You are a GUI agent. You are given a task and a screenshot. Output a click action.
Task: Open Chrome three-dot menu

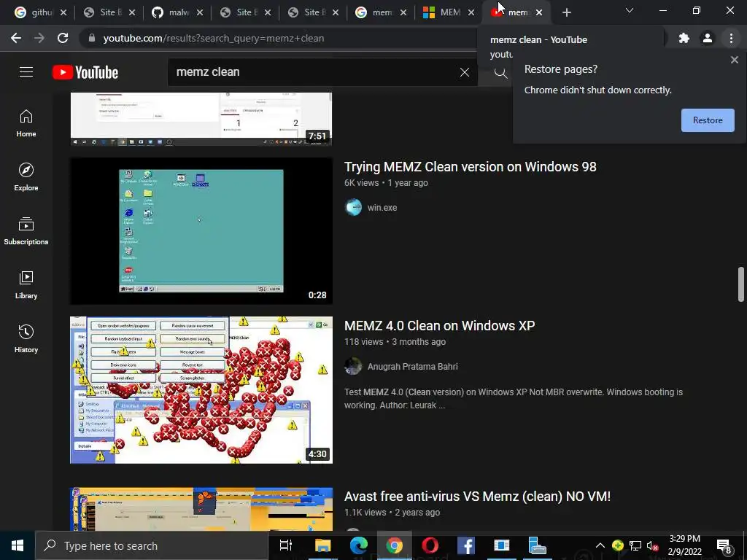pos(731,38)
